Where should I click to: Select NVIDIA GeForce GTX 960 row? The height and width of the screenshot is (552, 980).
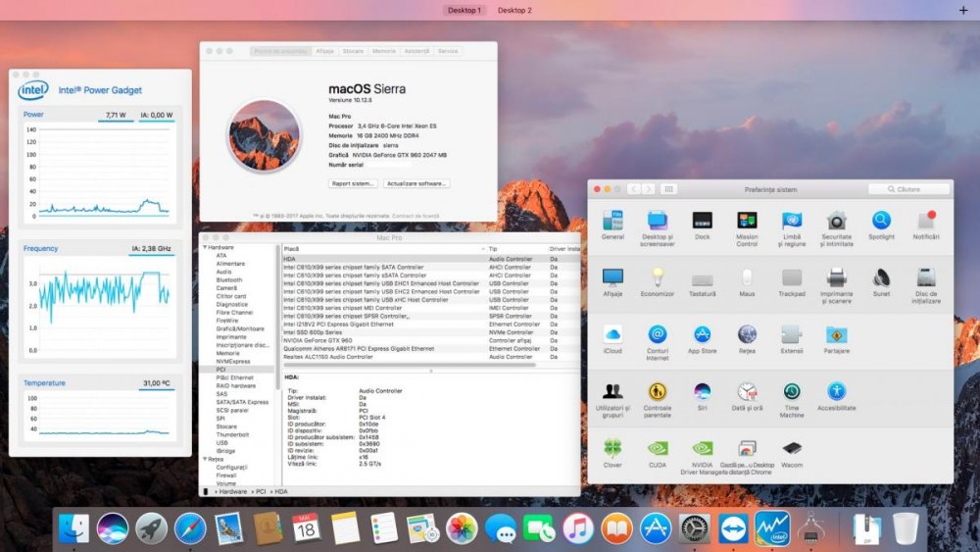tap(431, 340)
